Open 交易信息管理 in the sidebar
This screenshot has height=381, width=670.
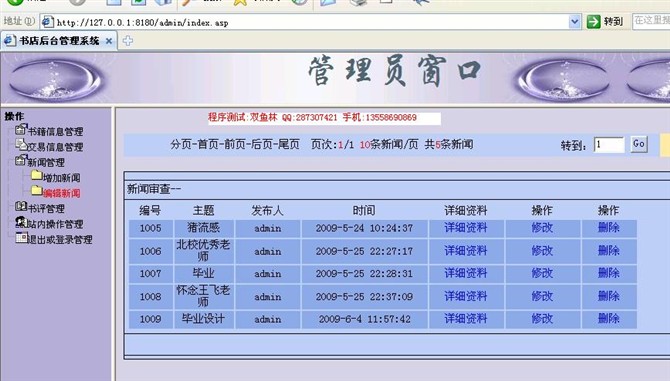pyautogui.click(x=55, y=147)
